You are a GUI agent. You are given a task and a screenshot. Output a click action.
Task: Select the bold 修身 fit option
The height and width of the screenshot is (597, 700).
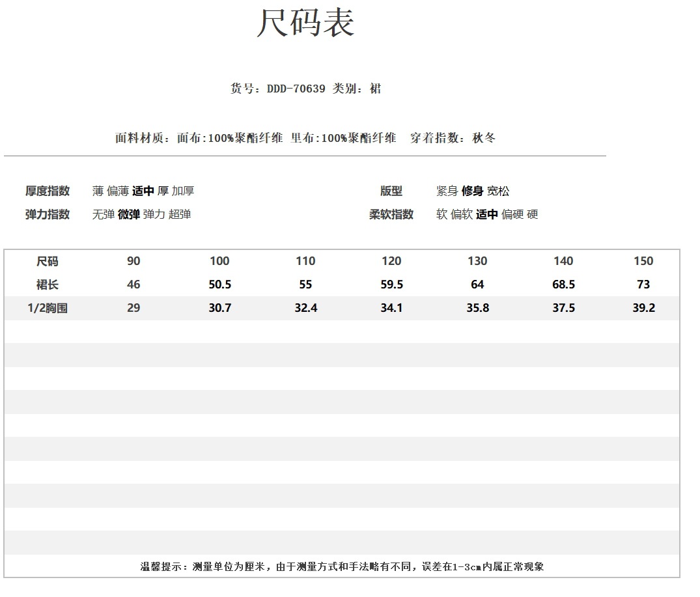(x=472, y=191)
